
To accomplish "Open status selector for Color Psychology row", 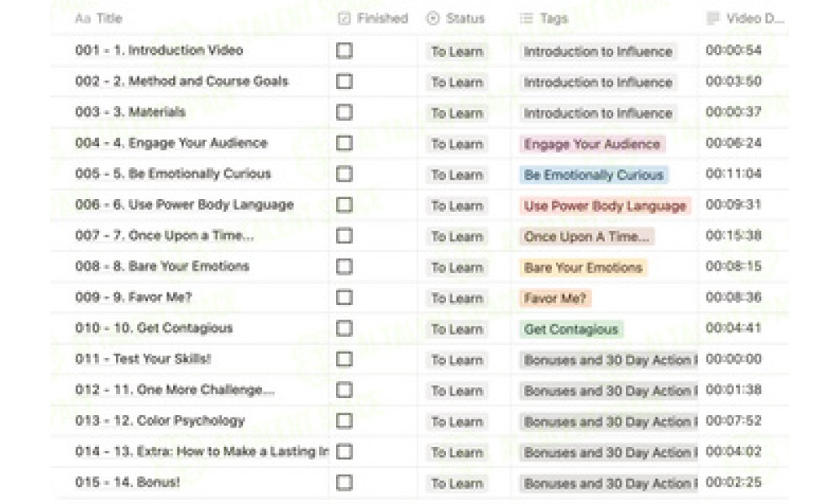I will pos(457,422).
